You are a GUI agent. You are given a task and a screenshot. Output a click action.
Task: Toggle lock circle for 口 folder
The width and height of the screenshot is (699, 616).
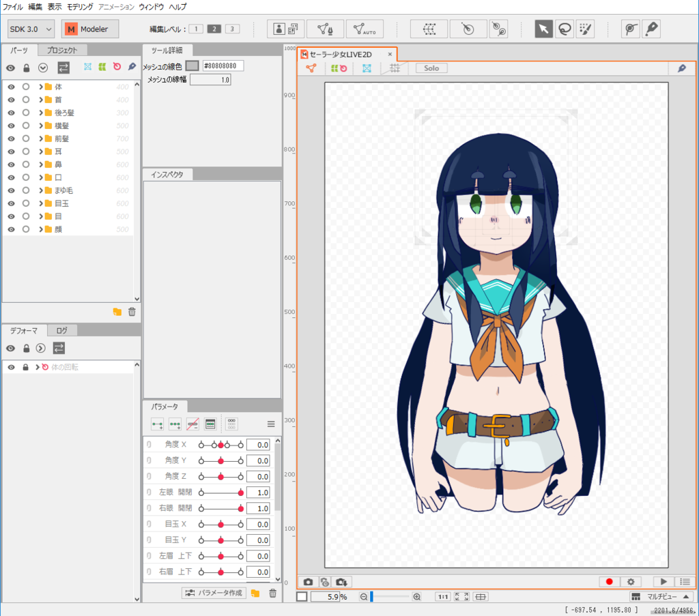point(26,177)
